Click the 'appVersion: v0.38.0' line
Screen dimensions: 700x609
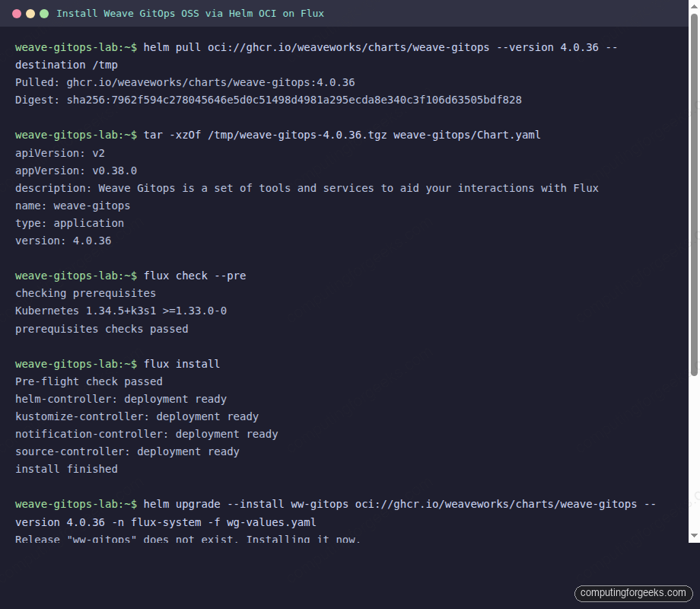click(x=76, y=171)
